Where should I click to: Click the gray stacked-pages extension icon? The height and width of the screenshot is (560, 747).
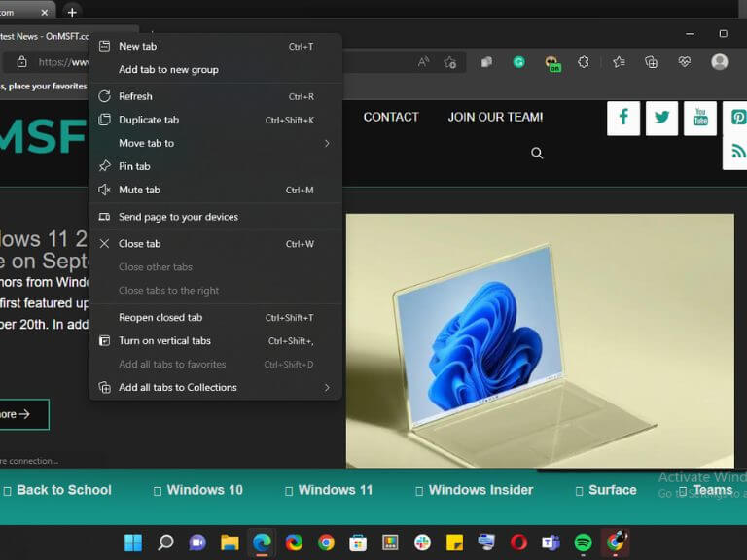(486, 62)
